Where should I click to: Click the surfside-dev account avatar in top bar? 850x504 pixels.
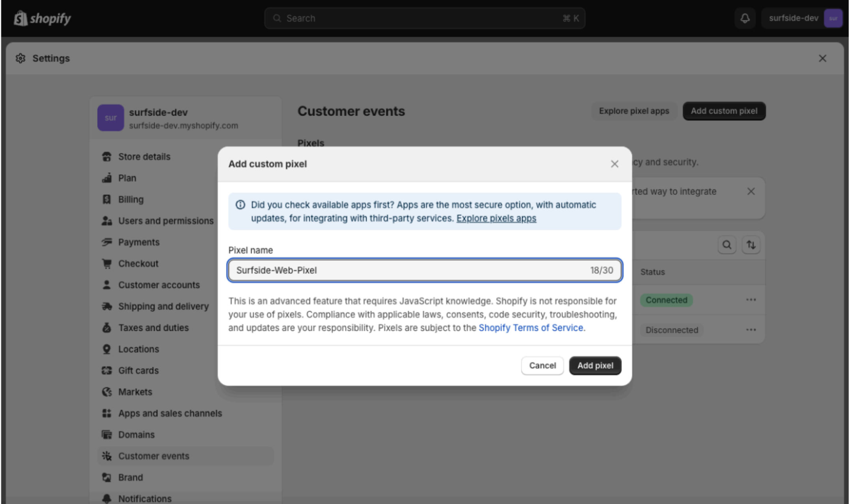[x=833, y=18]
